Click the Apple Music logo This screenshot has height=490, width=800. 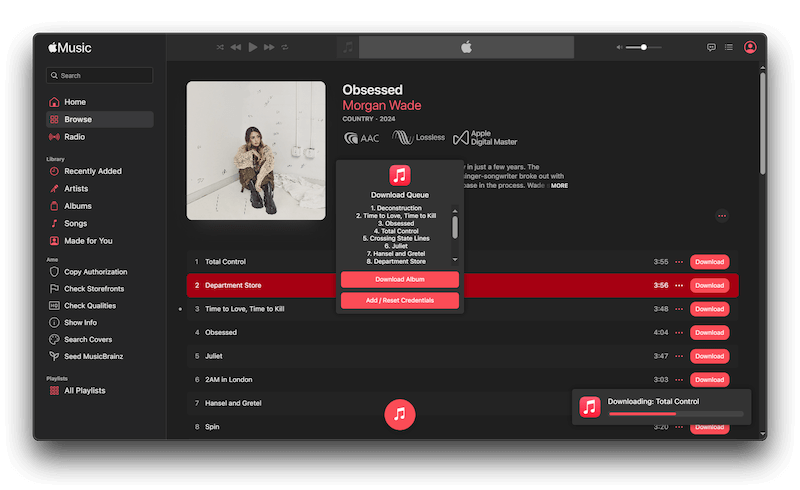[70, 47]
